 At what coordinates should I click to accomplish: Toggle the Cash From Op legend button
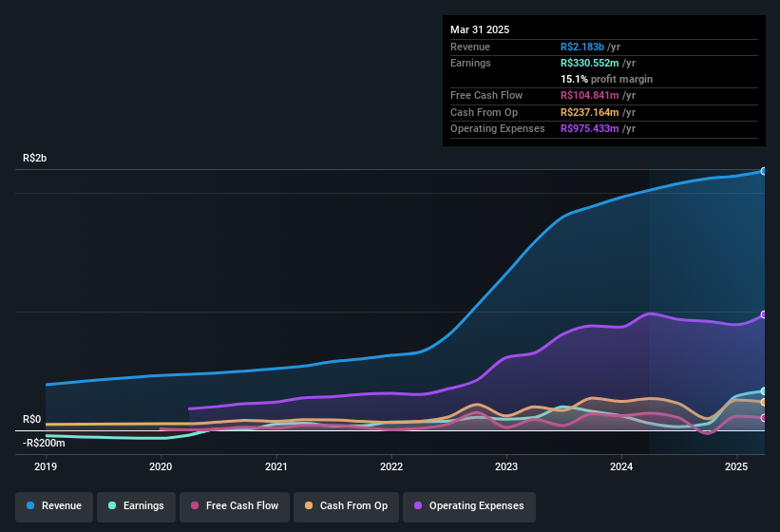[346, 506]
